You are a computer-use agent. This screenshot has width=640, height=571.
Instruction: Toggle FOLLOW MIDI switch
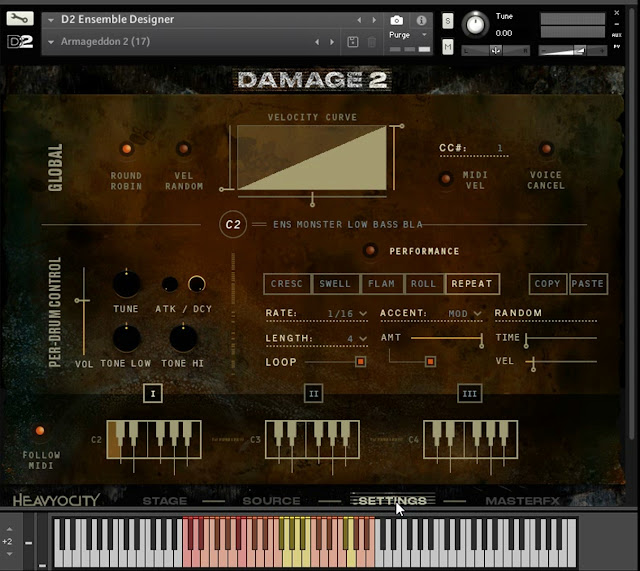coord(40,431)
